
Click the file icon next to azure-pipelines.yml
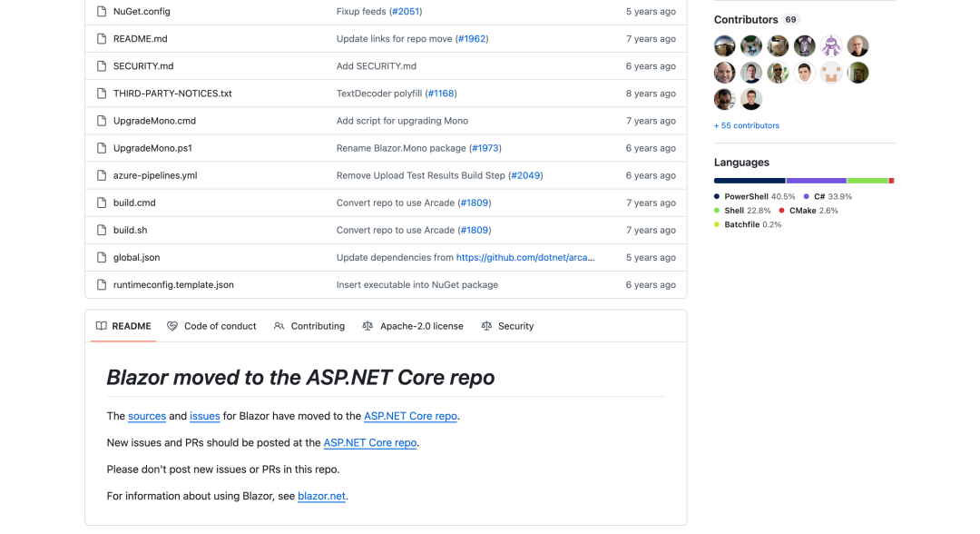pos(102,175)
